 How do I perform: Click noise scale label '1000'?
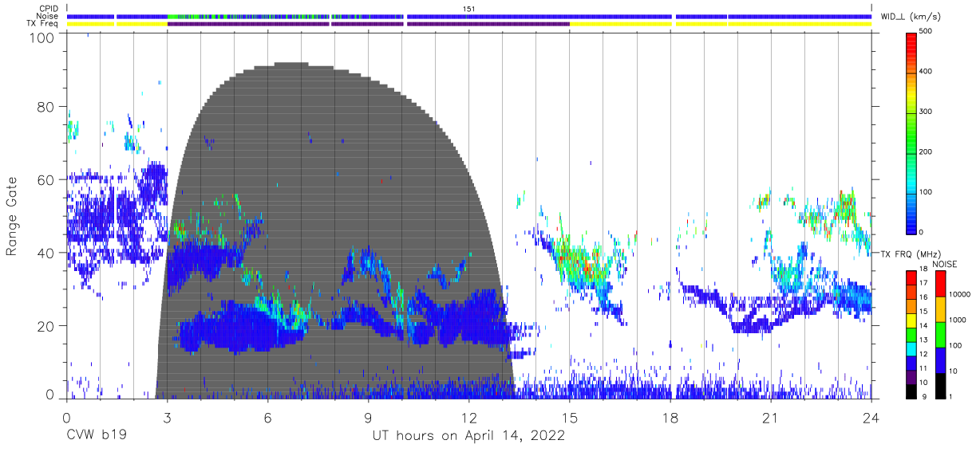958,321
